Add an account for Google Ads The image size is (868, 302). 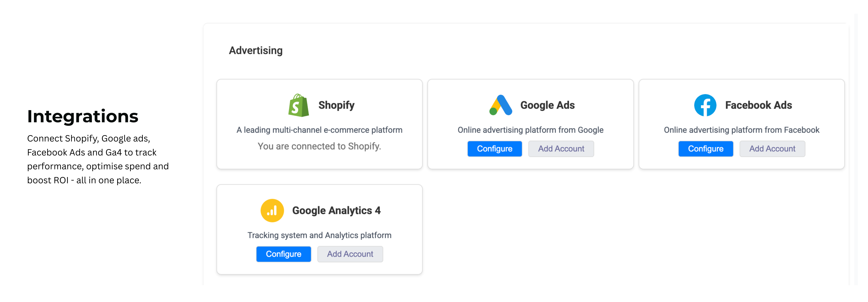tap(561, 149)
